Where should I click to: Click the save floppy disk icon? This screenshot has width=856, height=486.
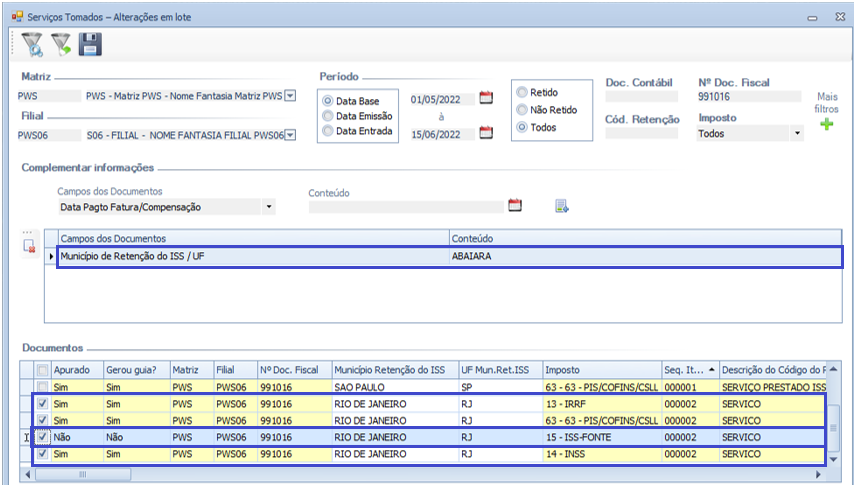click(x=90, y=44)
